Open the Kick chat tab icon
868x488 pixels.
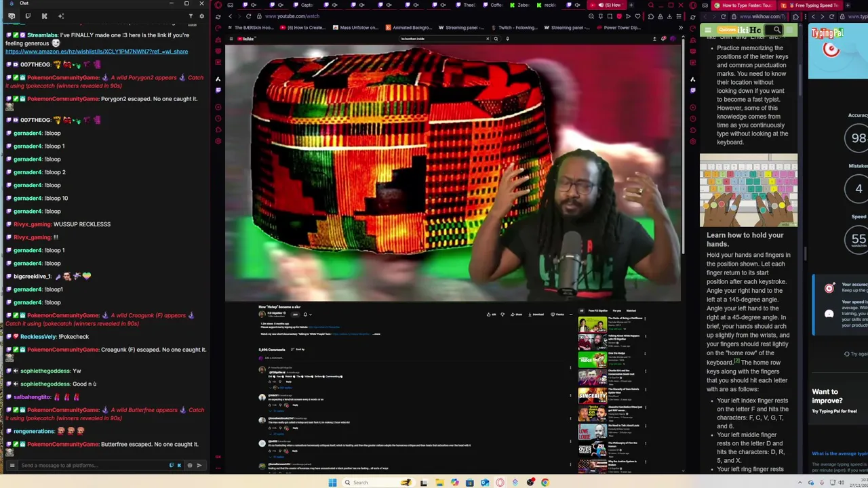(x=44, y=16)
